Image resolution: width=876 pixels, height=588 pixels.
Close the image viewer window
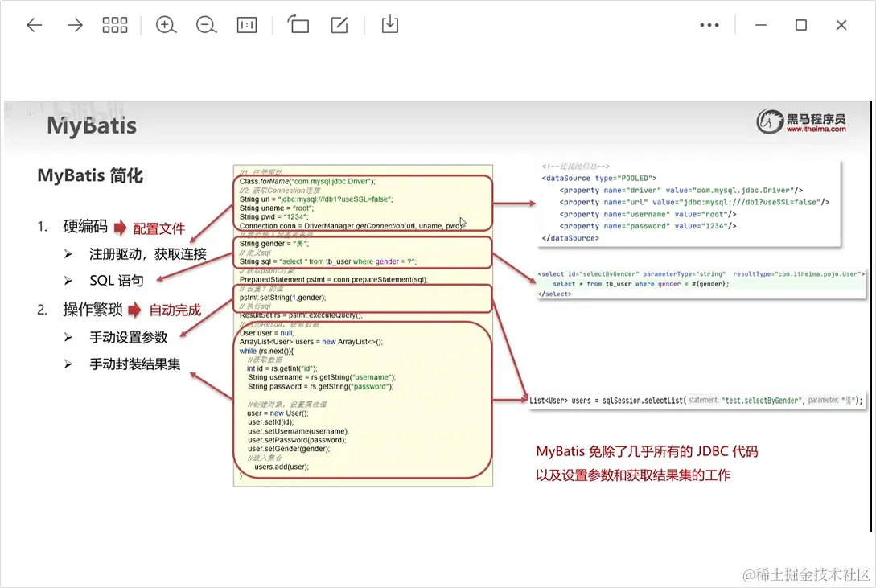(x=841, y=25)
